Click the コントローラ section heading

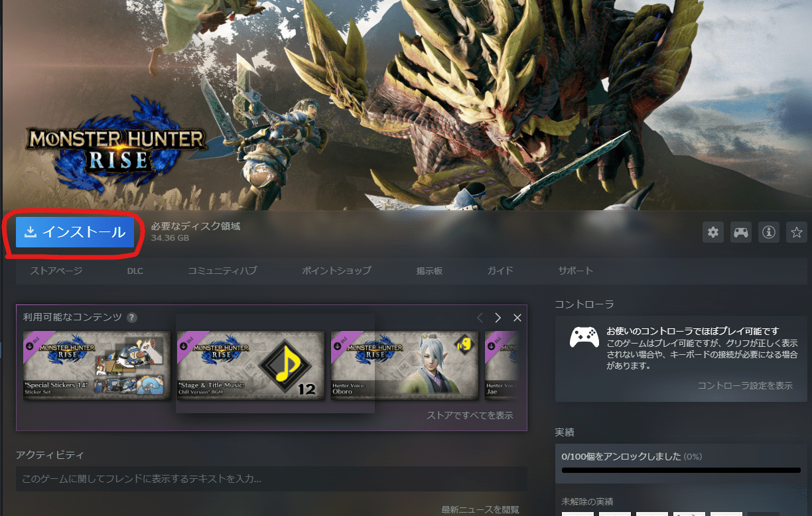tap(584, 304)
